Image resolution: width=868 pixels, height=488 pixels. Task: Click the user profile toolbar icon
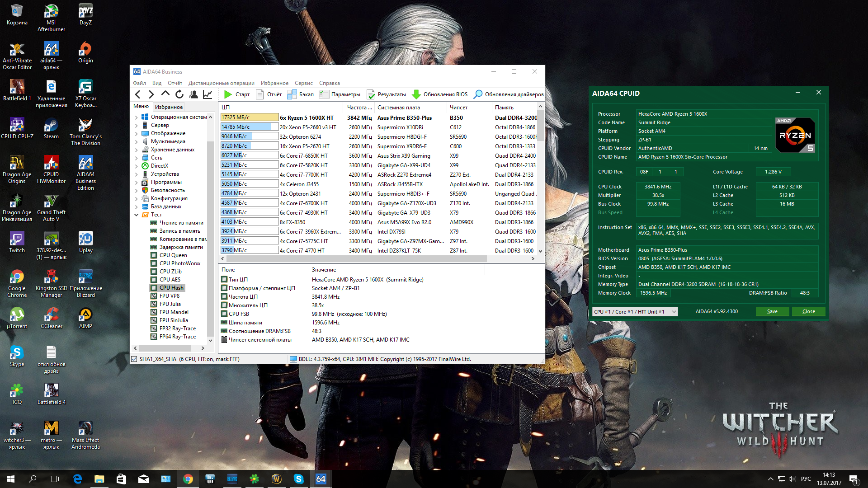(x=193, y=94)
